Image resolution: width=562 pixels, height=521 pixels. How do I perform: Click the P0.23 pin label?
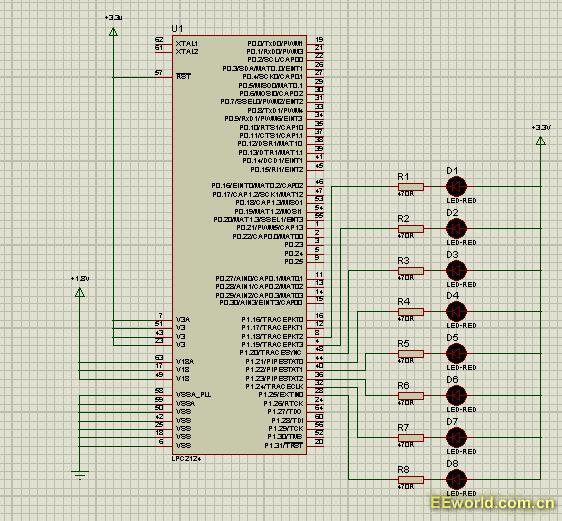294,245
